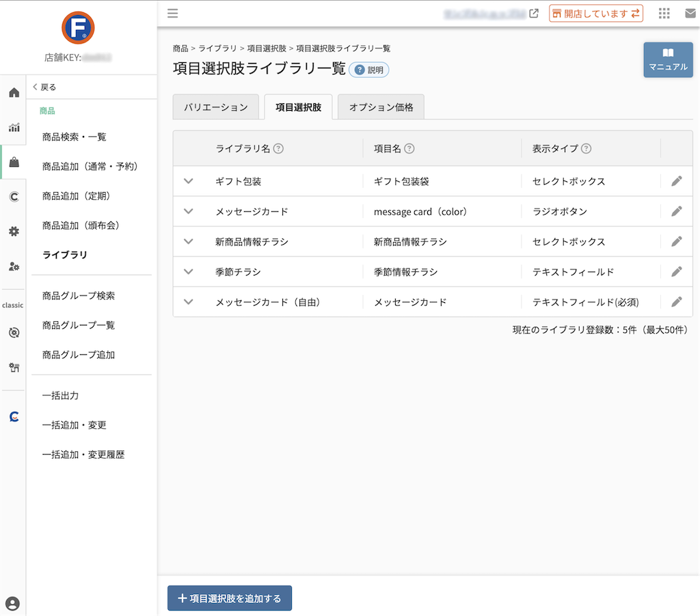The width and height of the screenshot is (700, 616).
Task: Open 商品グループ一覧 menu item
Action: [79, 325]
